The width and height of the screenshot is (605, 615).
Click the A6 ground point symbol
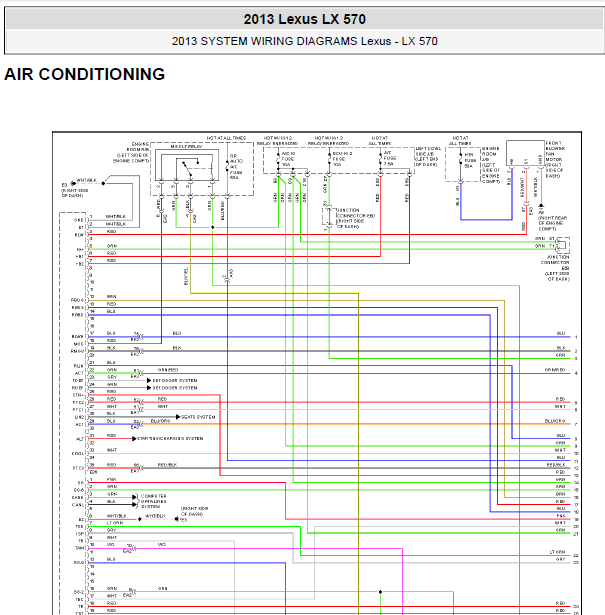pyautogui.click(x=541, y=206)
